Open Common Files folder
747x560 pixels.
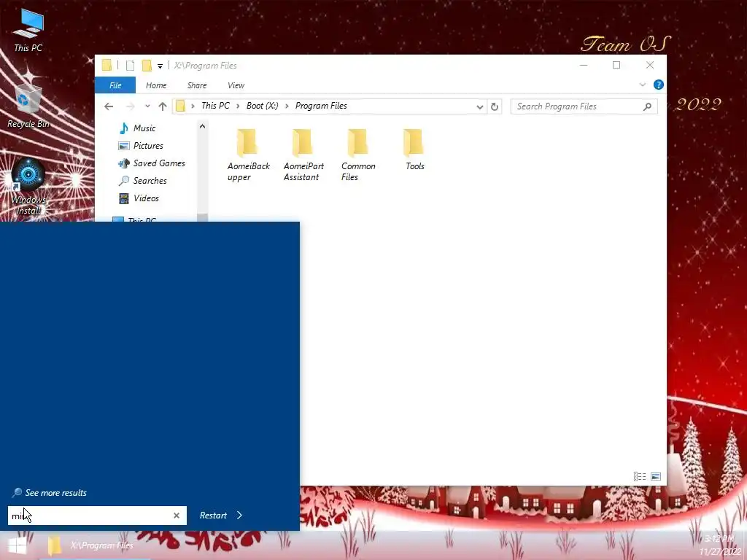358,155
